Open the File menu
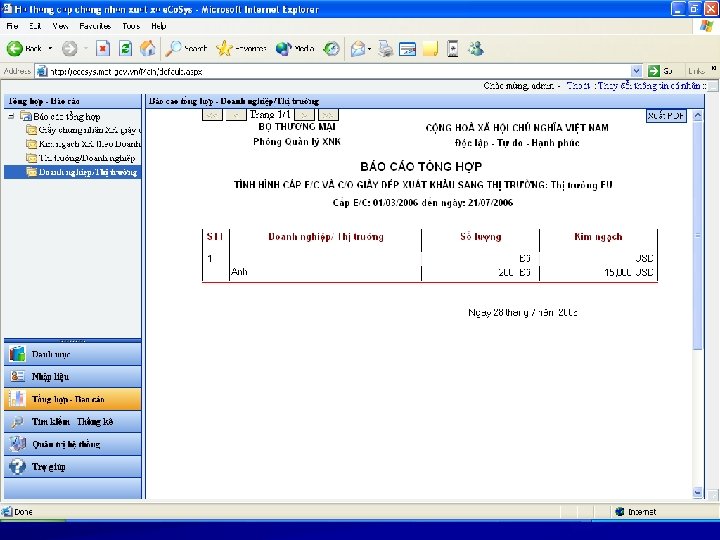The width and height of the screenshot is (720, 540). click(12, 26)
